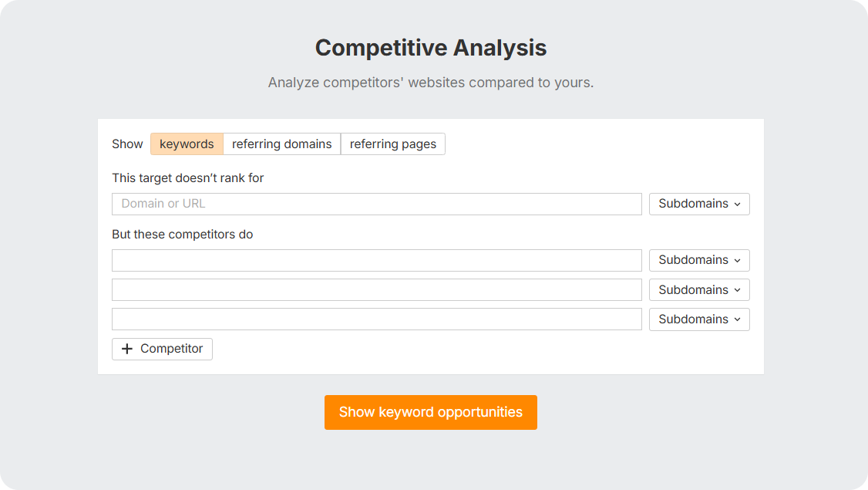Click Show keyword opportunities
868x490 pixels.
[430, 412]
